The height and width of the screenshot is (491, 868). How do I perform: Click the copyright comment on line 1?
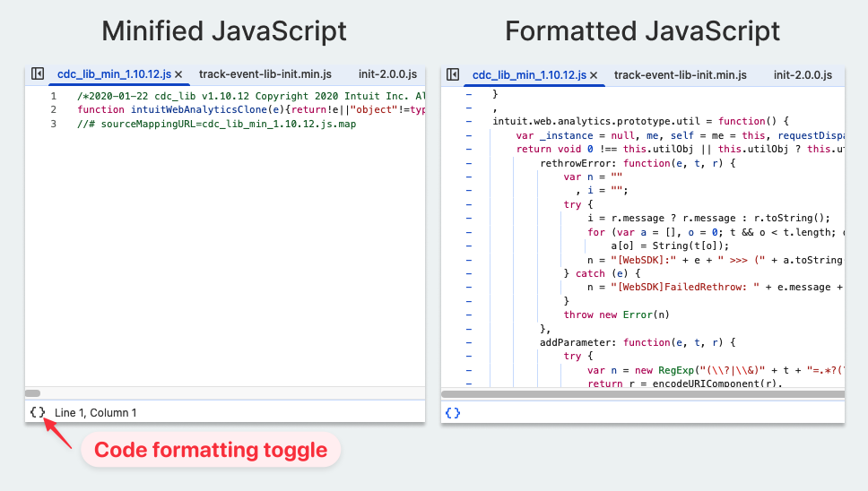[x=251, y=96]
